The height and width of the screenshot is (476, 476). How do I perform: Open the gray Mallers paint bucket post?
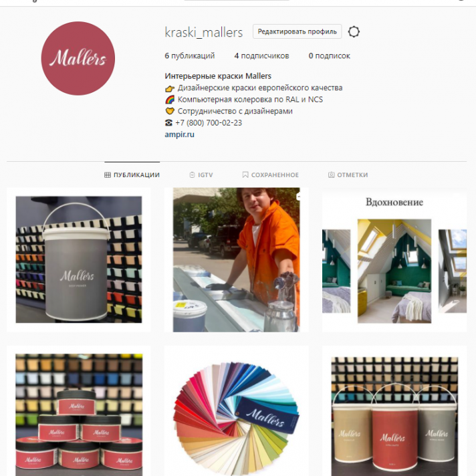[79, 259]
